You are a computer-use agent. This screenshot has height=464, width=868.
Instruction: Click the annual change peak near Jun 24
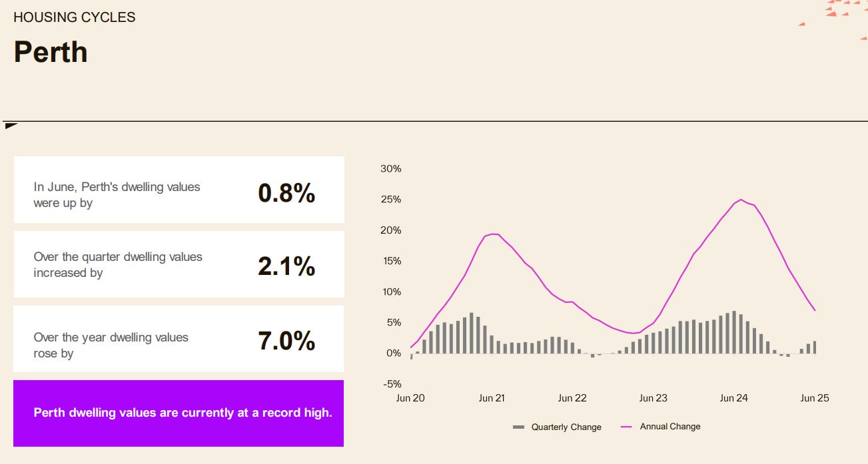[x=741, y=200]
